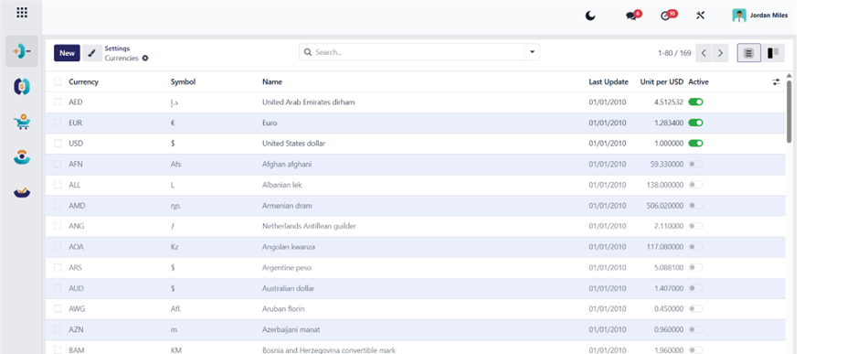Image resolution: width=868 pixels, height=354 pixels.
Task: Activate the Albanian lek toggle
Action: (x=696, y=185)
